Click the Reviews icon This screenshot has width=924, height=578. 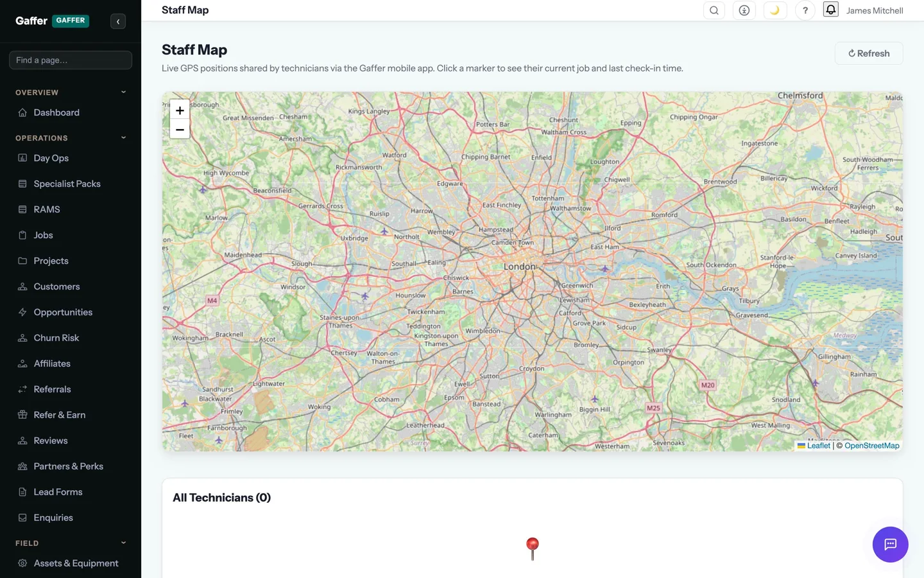tap(22, 441)
